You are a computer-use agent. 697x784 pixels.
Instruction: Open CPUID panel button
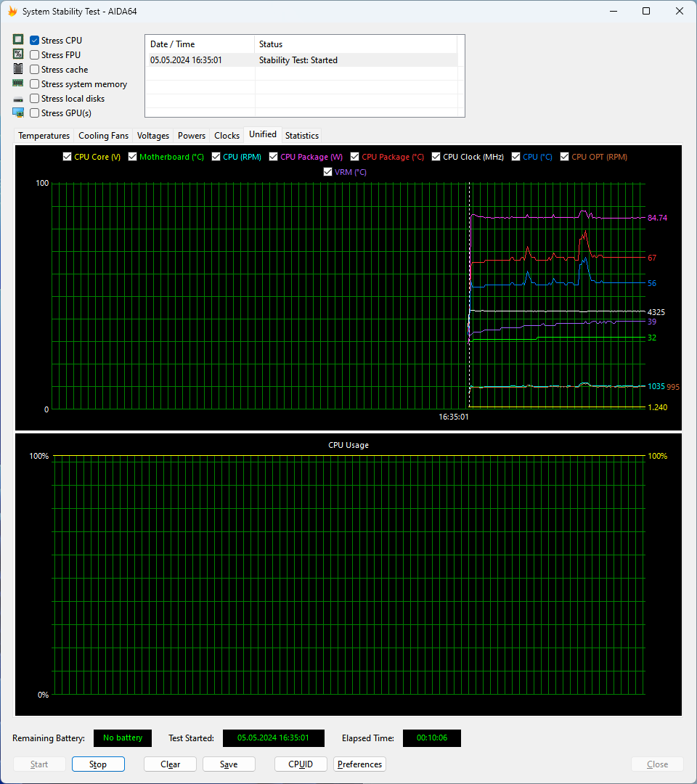[x=301, y=764]
